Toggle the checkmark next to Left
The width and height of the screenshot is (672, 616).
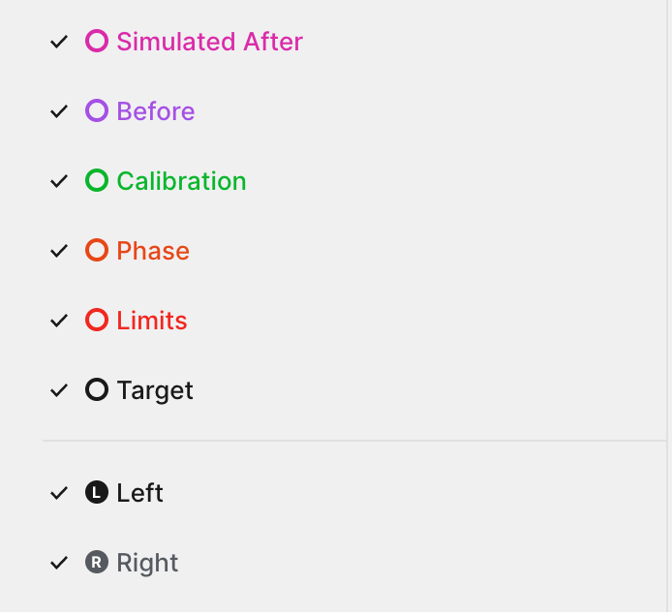[x=59, y=493]
